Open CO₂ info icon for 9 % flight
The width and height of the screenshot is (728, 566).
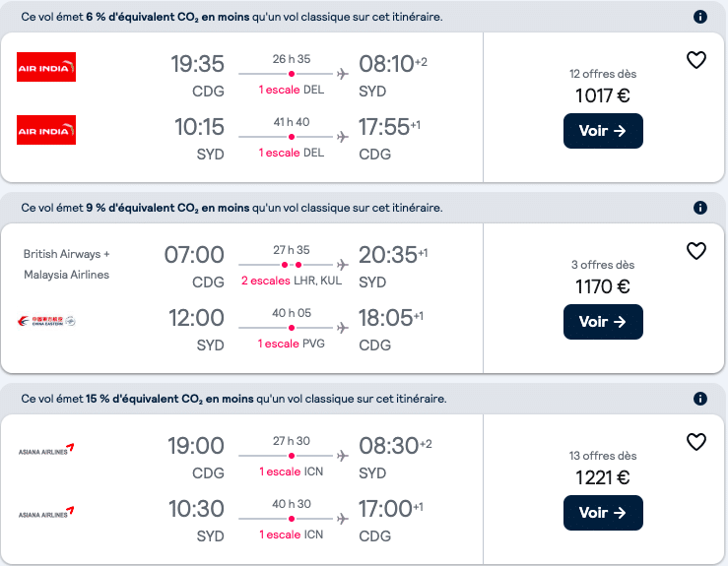(x=699, y=208)
